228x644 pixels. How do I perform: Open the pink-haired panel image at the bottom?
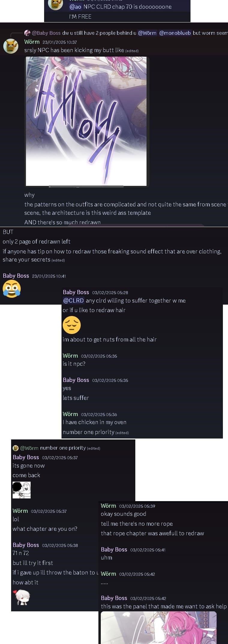coord(158,628)
